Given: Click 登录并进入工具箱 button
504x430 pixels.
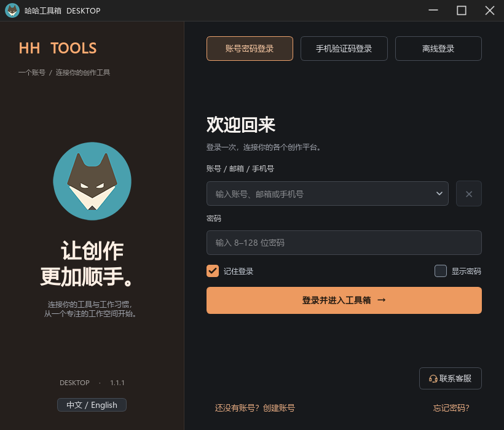Looking at the screenshot, I should (344, 300).
